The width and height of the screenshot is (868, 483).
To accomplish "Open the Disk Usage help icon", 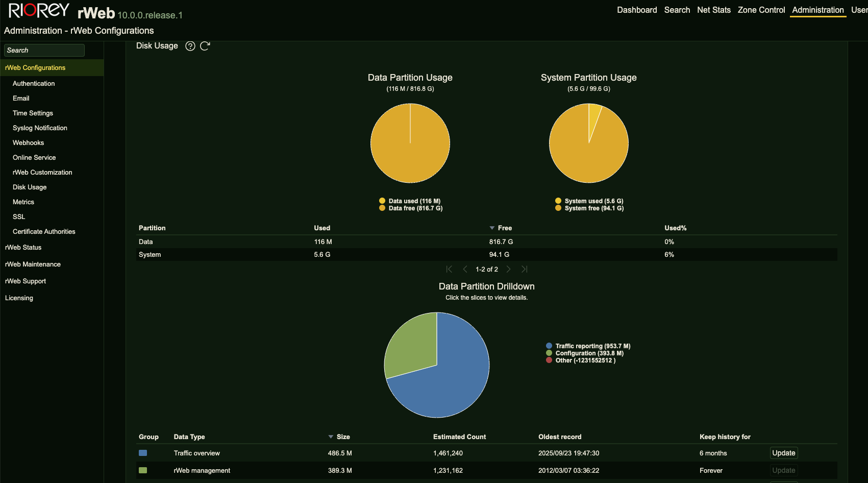I will pos(190,46).
